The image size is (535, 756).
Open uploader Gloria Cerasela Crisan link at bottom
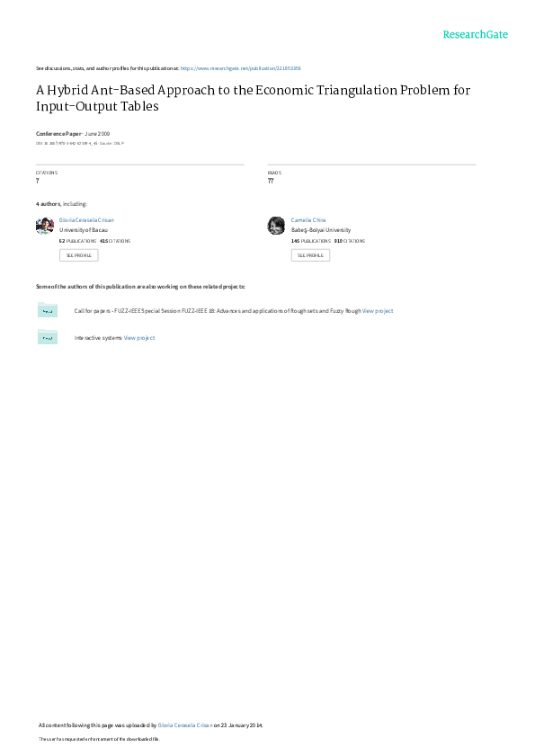pyautogui.click(x=185, y=725)
